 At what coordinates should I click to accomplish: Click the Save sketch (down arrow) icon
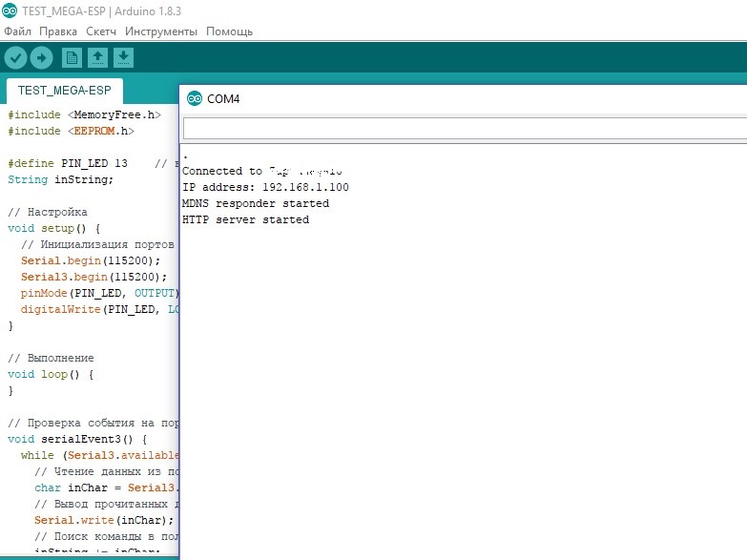click(x=123, y=58)
